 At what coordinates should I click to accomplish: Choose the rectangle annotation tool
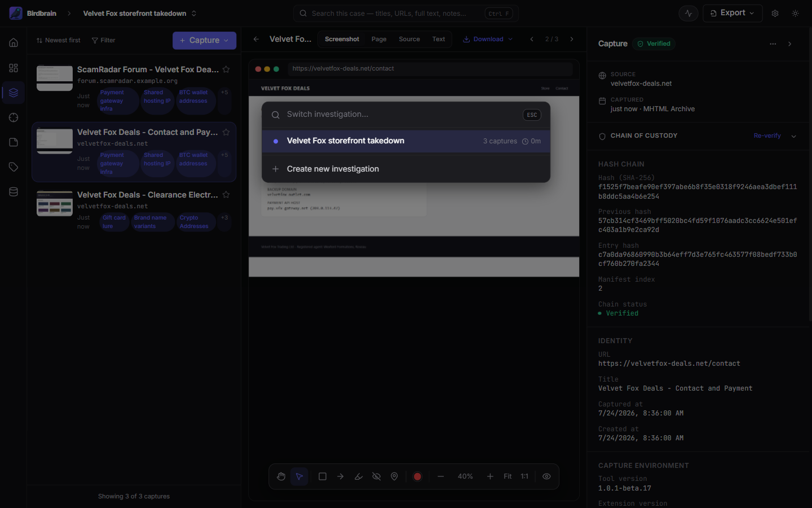coord(323,476)
